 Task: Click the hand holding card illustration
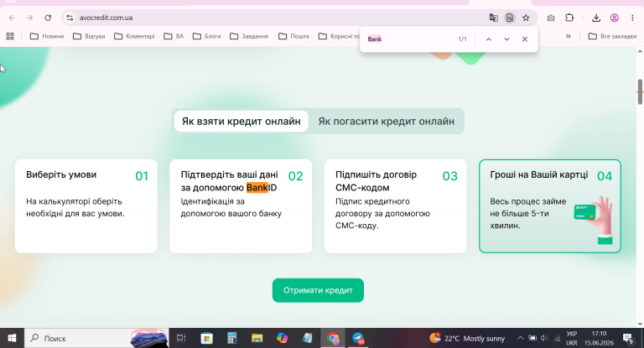[594, 220]
